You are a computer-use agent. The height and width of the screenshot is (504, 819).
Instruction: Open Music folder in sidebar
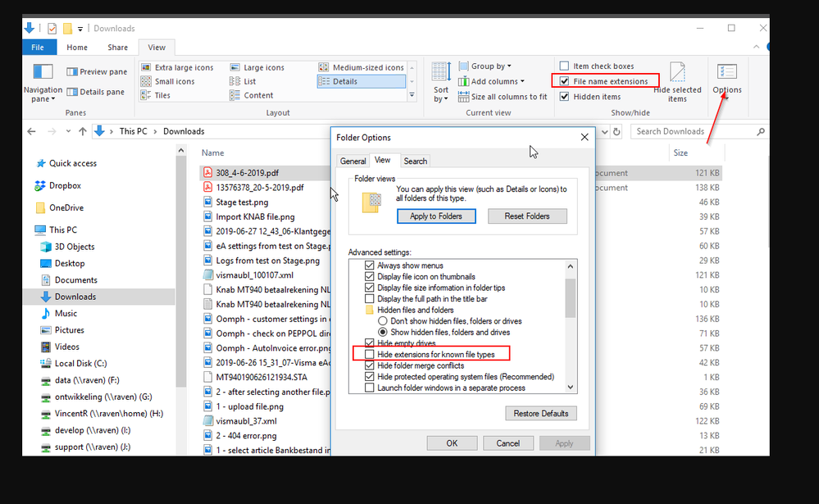[58, 313]
